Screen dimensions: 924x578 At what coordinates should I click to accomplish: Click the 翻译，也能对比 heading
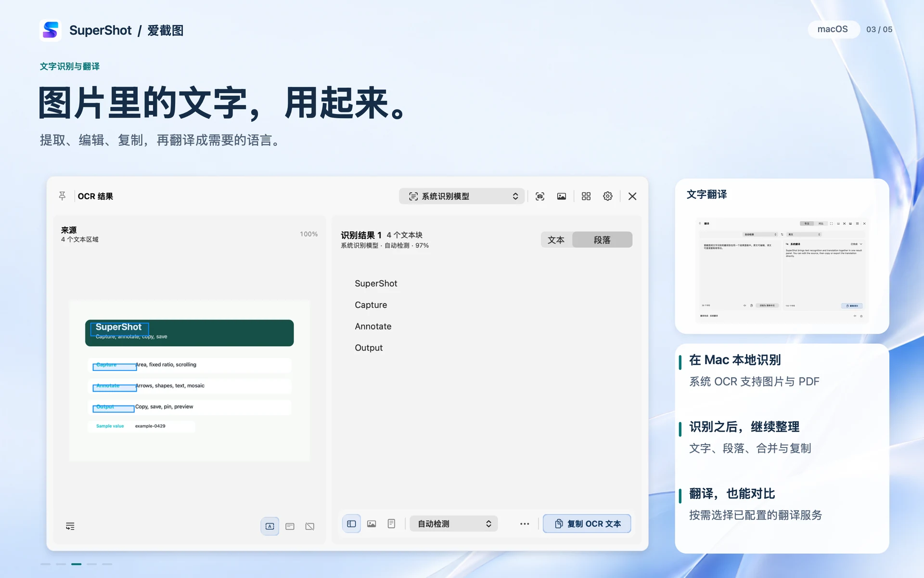pos(732,494)
